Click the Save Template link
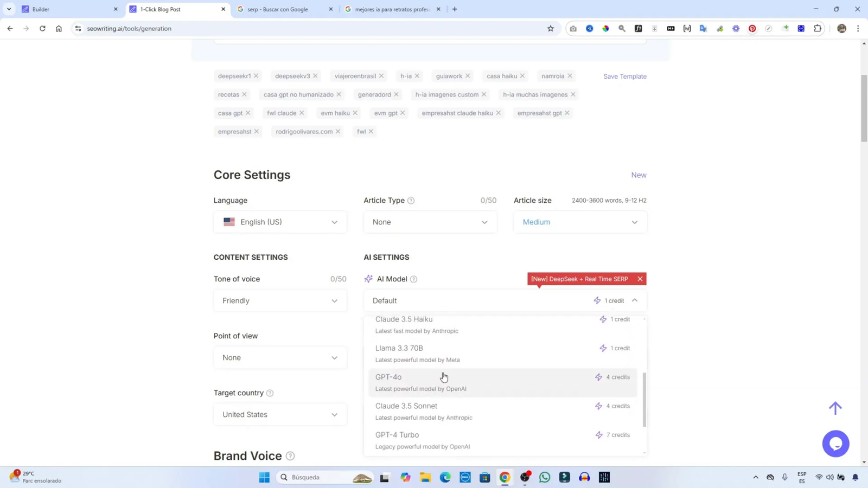This screenshot has width=868, height=488. (624, 76)
